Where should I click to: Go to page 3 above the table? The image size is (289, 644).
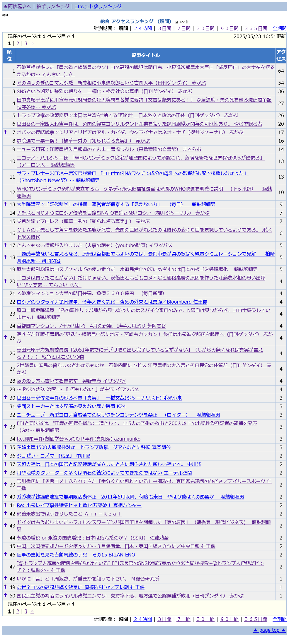[x=26, y=44]
